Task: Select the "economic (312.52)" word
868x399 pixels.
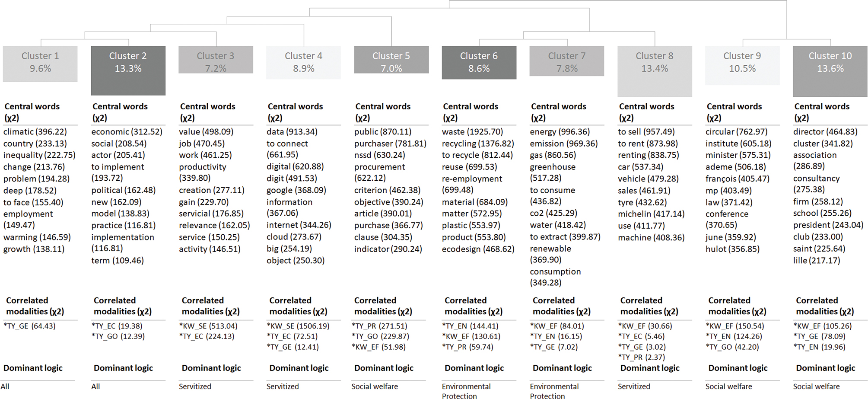Action: [127, 132]
